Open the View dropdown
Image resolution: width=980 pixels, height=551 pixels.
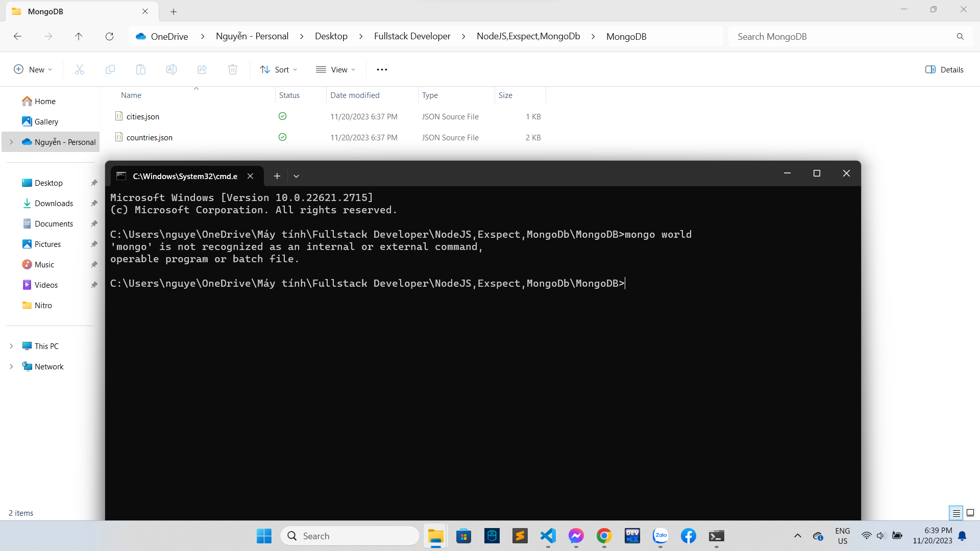[x=335, y=69]
